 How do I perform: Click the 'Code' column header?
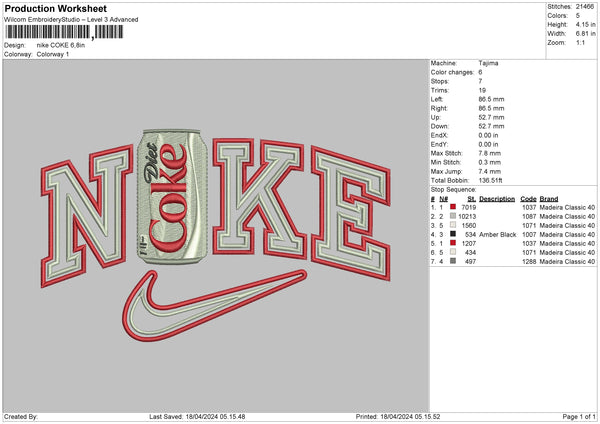528,199
